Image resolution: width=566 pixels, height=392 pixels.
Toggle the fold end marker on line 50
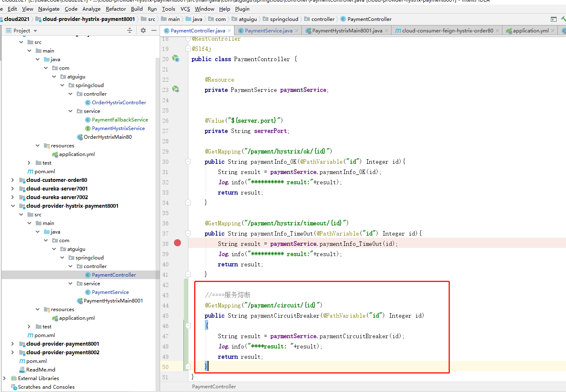click(x=188, y=367)
